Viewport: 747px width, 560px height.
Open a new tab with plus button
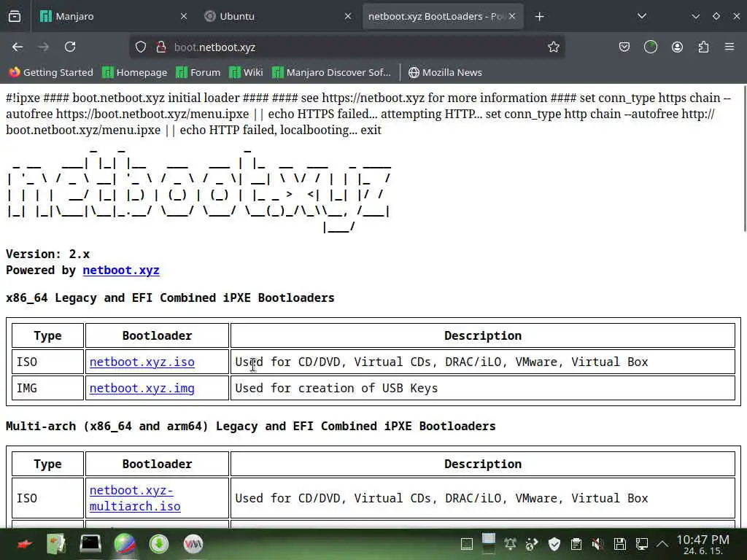click(x=539, y=17)
